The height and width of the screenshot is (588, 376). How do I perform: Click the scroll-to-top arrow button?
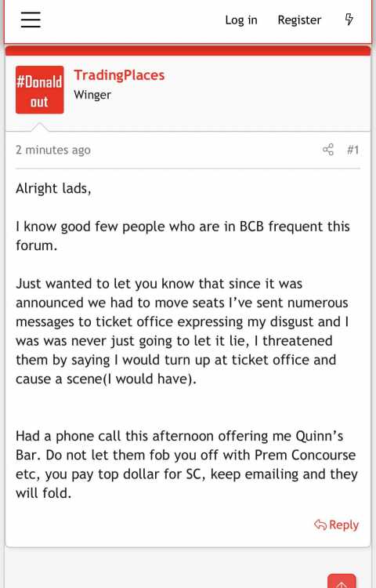[x=342, y=581]
